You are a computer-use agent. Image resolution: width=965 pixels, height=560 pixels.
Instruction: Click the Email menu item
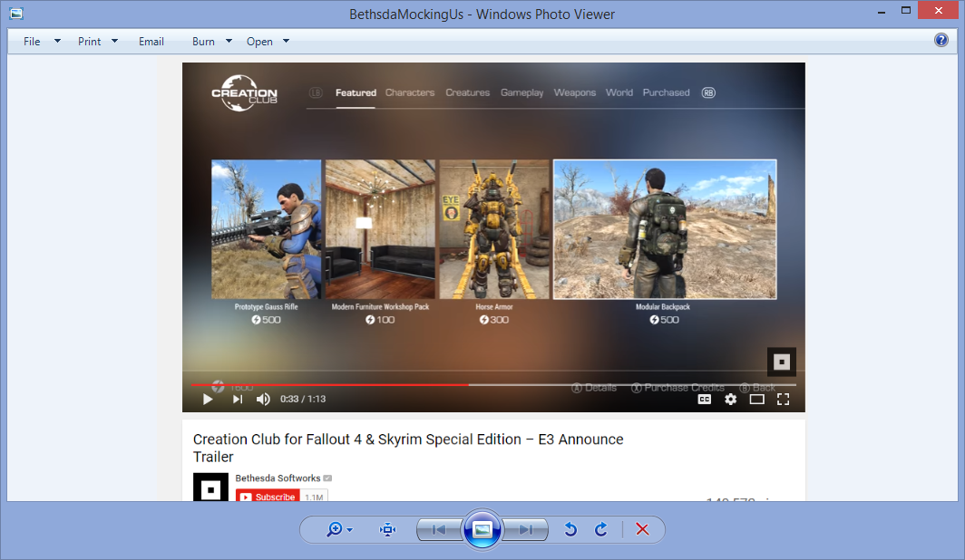151,41
